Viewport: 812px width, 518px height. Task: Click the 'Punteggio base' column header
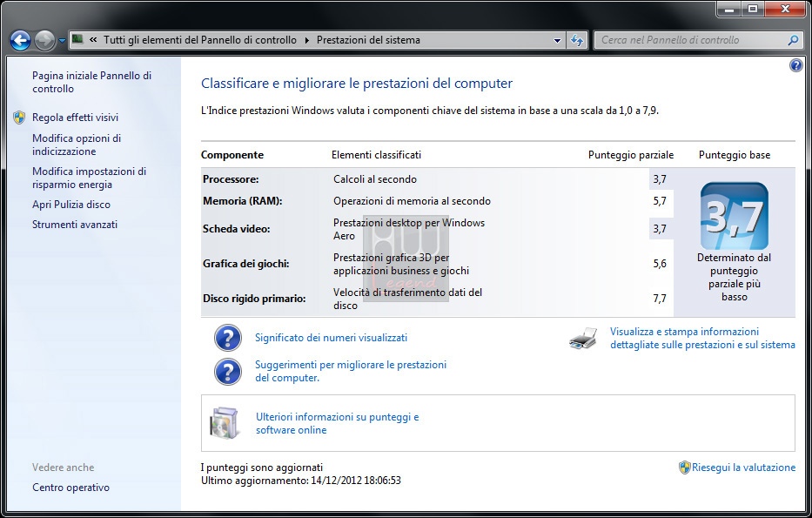(x=735, y=155)
